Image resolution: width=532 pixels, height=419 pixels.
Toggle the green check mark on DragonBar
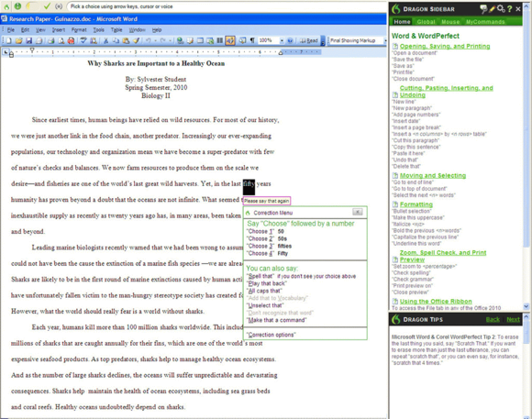tap(47, 6)
